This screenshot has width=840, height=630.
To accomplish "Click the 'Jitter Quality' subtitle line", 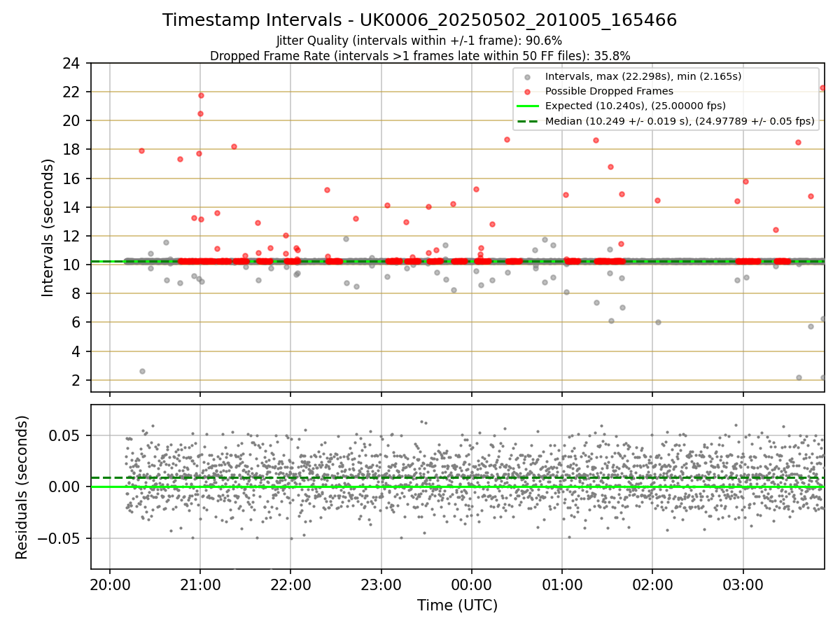I will (419, 41).
